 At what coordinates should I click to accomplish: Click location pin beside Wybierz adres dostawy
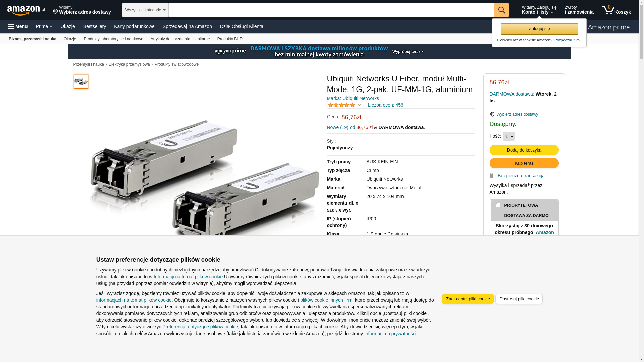[492, 114]
